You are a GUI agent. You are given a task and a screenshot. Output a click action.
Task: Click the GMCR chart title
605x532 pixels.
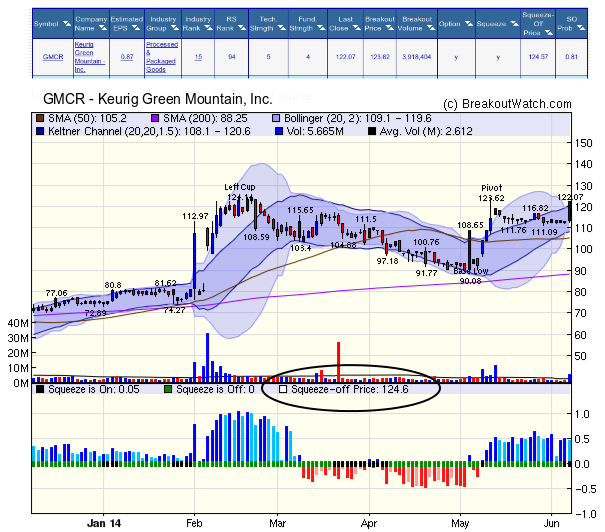pyautogui.click(x=158, y=99)
